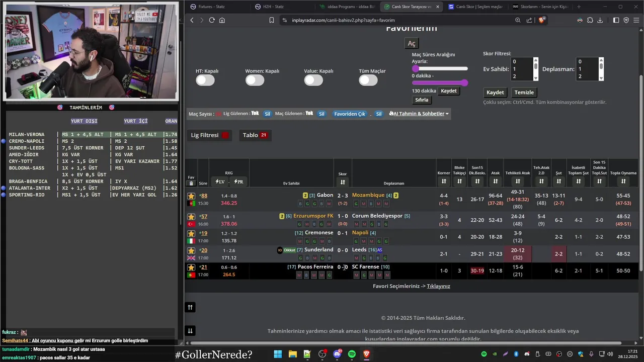The width and height of the screenshot is (644, 362).
Task: Enable the Tüm Maçlar switch
Action: (368, 80)
